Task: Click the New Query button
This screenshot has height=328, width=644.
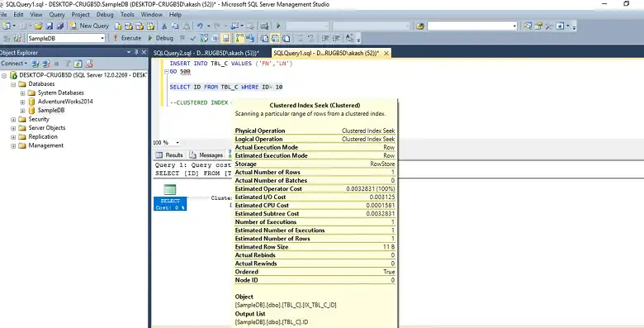Action: click(89, 26)
